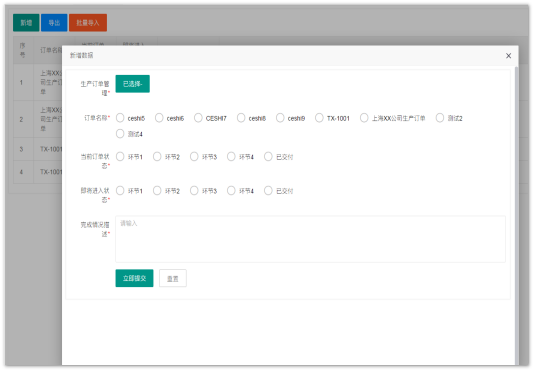The height and width of the screenshot is (371, 533).
Task: Submit the form with 立即提交
Action: 134,278
